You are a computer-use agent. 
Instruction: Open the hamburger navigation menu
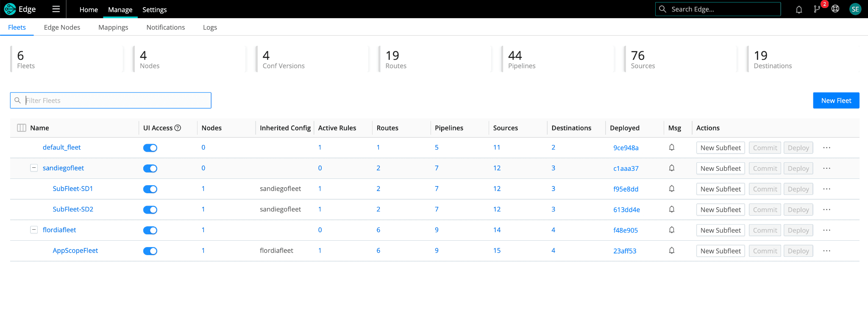(56, 9)
